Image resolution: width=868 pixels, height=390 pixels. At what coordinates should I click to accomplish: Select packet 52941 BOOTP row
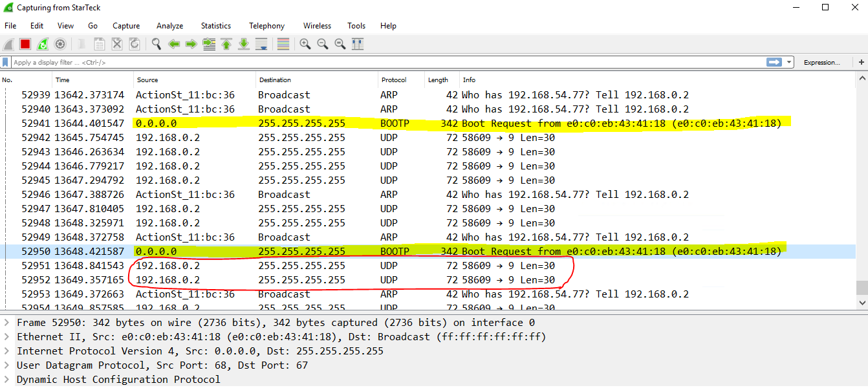tap(428, 124)
